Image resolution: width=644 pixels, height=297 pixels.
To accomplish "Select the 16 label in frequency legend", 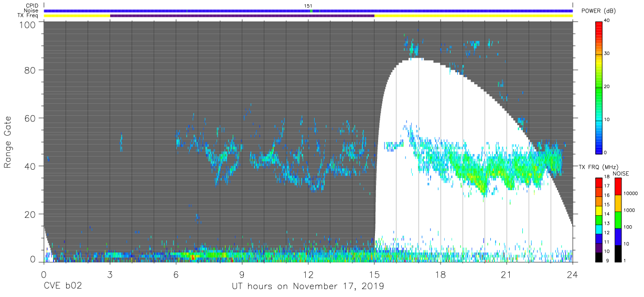I will (607, 195).
